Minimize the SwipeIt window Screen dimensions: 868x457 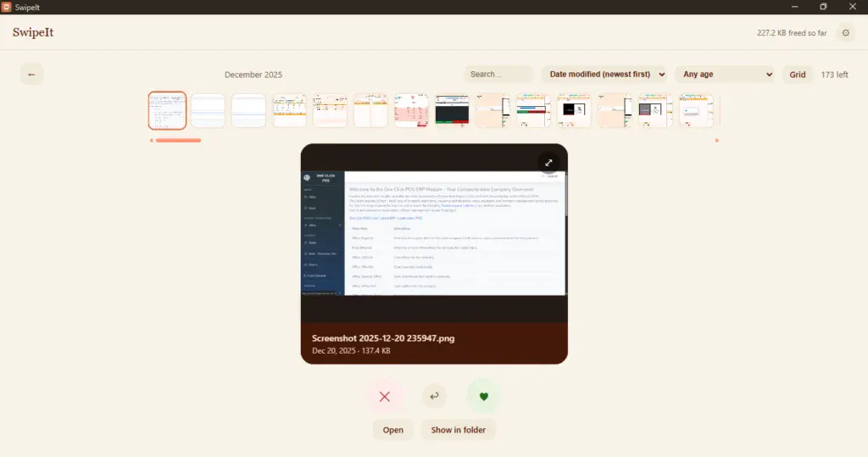[x=794, y=7]
